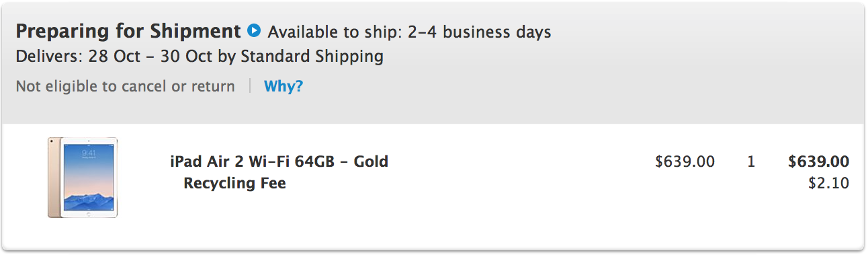This screenshot has height=257, width=868.
Task: Click the divider between return notice and Why?
Action: click(x=250, y=86)
